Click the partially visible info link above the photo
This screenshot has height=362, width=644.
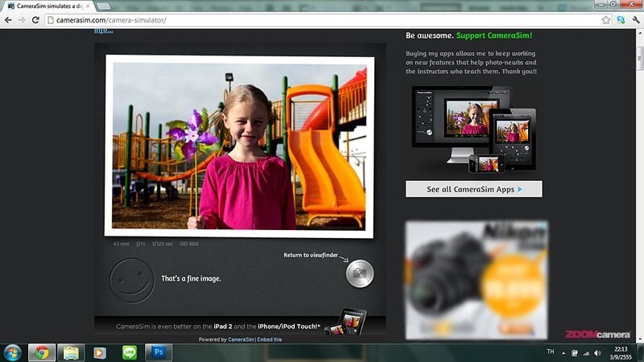pyautogui.click(x=104, y=31)
